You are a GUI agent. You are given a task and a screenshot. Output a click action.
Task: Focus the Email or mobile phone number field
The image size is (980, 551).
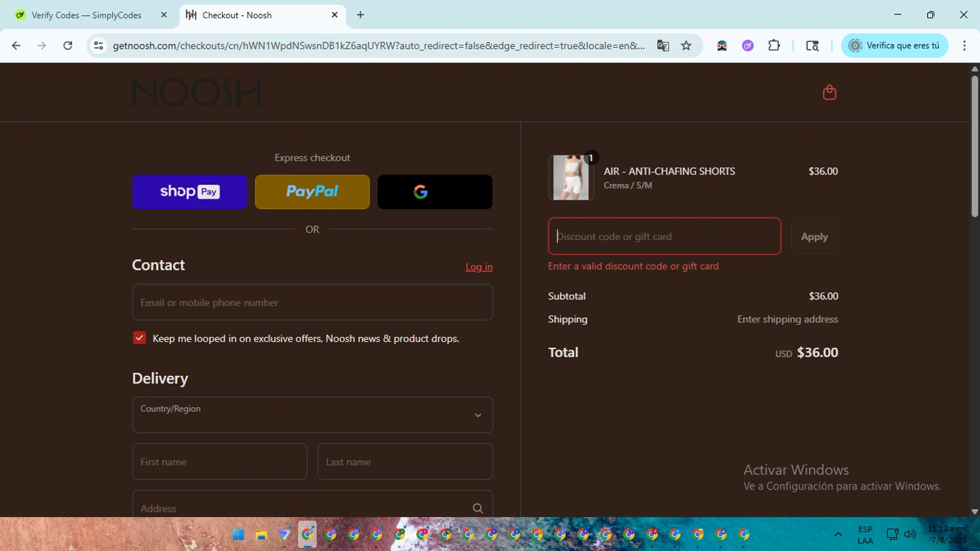pos(312,302)
